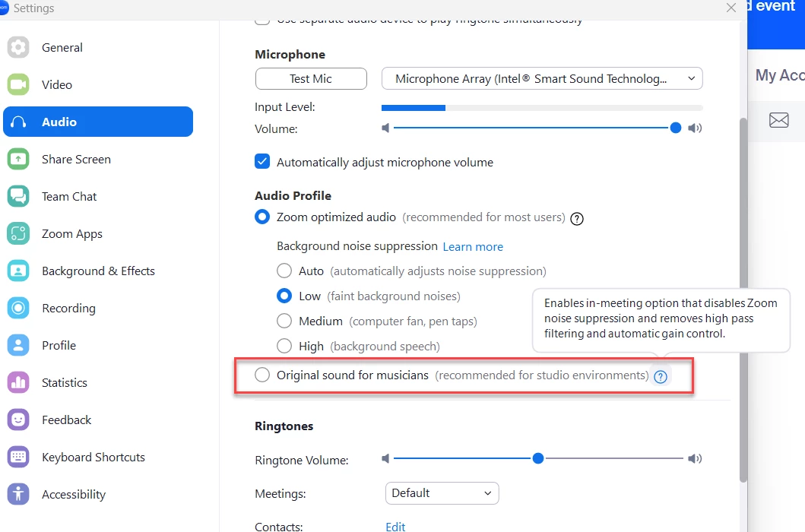Screen dimensions: 805x532
Task: Close the Settings window
Action: [731, 8]
